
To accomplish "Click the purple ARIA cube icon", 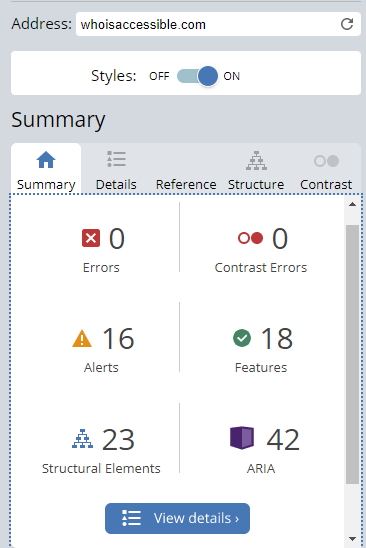I will pos(242,438).
